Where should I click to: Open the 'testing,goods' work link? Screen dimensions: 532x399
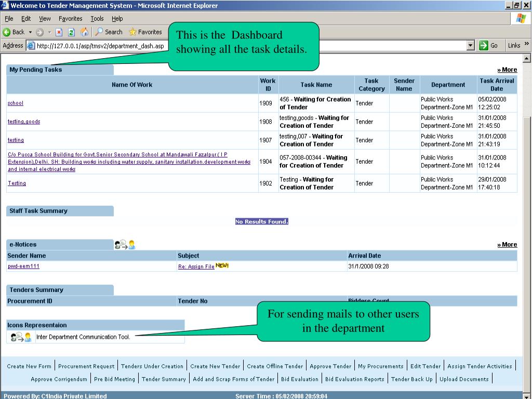click(x=24, y=122)
